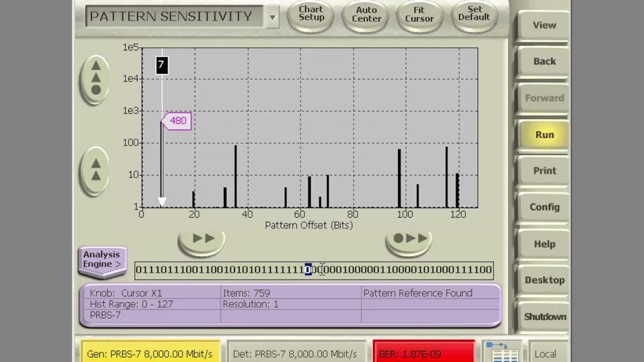This screenshot has height=362, width=644.
Task: Open the results table icon in status bar
Action: point(501,352)
